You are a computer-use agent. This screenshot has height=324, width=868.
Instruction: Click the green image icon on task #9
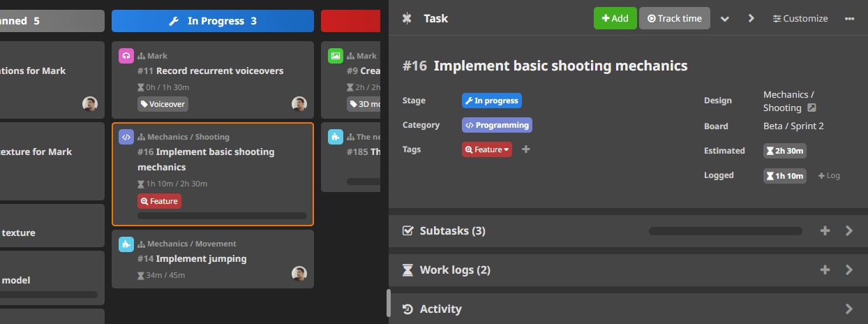[x=336, y=56]
